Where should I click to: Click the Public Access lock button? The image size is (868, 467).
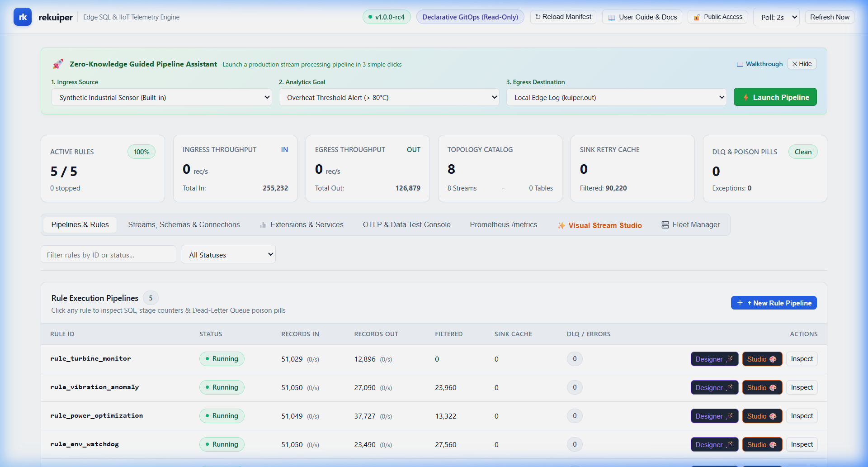pyautogui.click(x=717, y=17)
